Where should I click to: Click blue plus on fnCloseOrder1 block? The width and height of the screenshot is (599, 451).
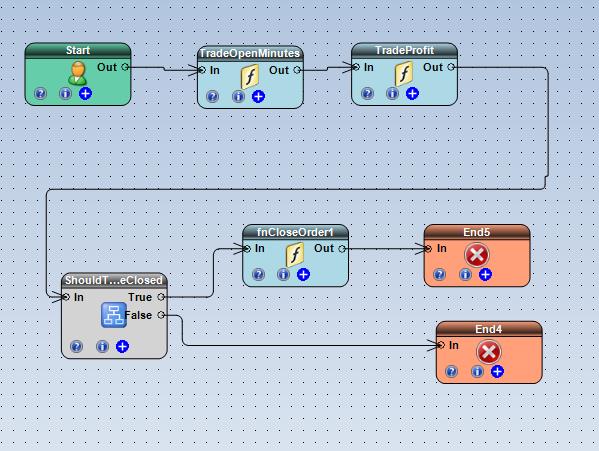[303, 275]
